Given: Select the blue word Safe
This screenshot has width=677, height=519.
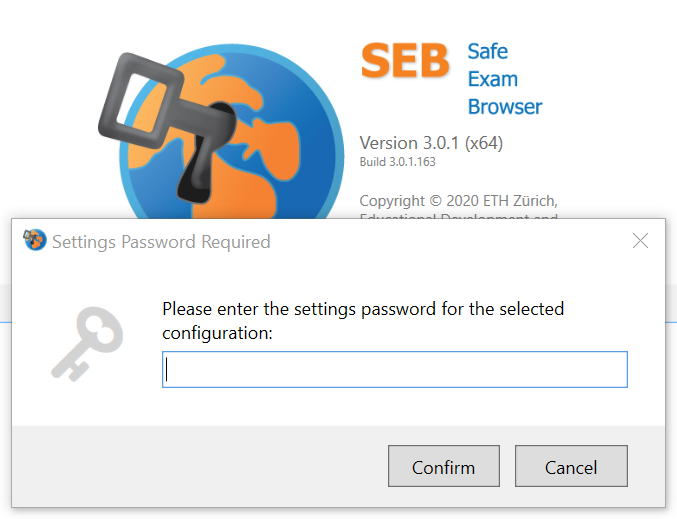Looking at the screenshot, I should [x=487, y=51].
